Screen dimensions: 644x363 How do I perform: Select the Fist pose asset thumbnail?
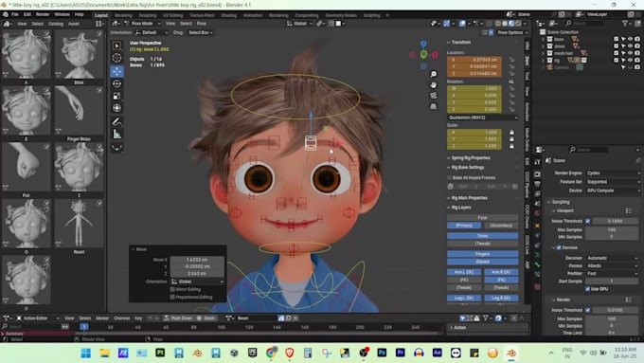[27, 168]
